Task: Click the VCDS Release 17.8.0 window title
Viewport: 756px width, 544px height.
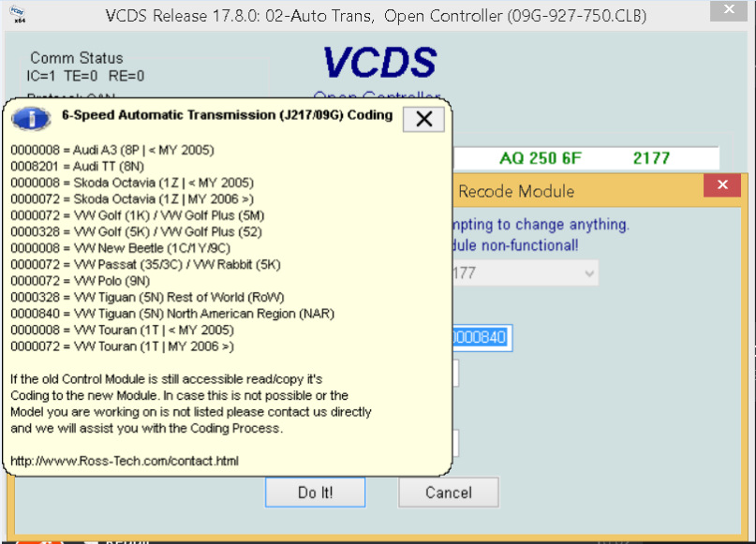Action: [x=376, y=16]
